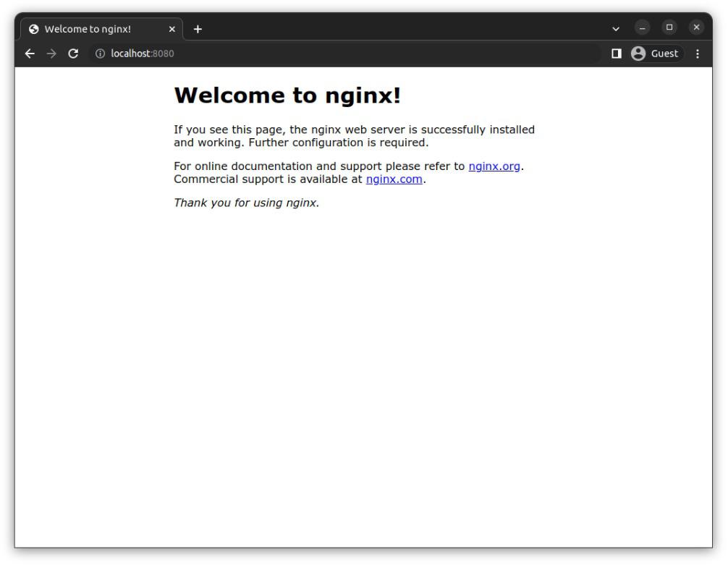
Task: Open the tab search chevron dropdown
Action: (x=616, y=27)
